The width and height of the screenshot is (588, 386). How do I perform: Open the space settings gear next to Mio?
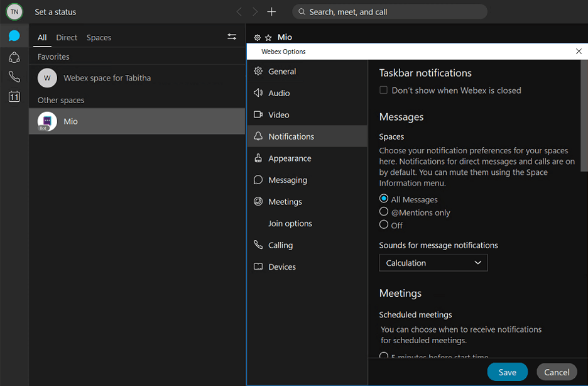(257, 37)
